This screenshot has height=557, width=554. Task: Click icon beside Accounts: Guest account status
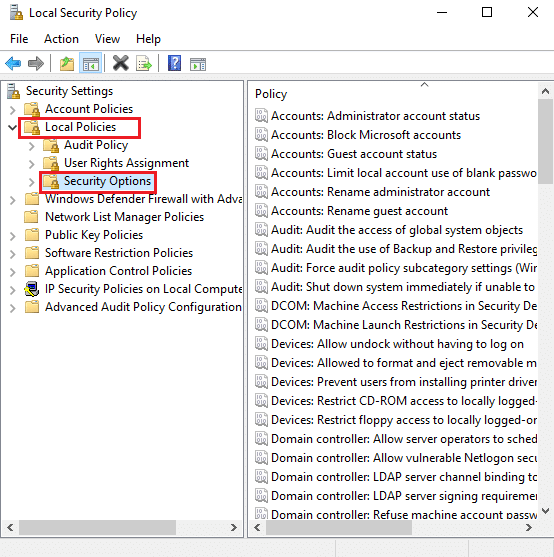(x=261, y=153)
